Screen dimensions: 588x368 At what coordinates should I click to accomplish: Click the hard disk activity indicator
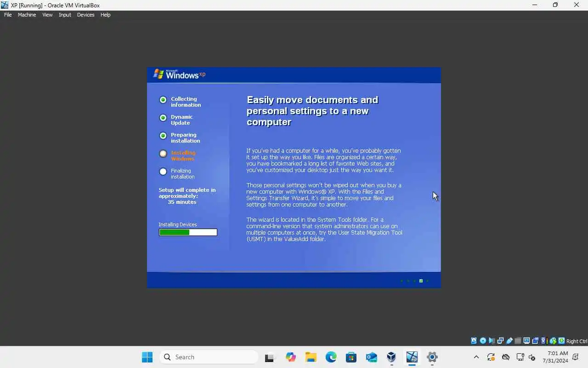click(474, 341)
